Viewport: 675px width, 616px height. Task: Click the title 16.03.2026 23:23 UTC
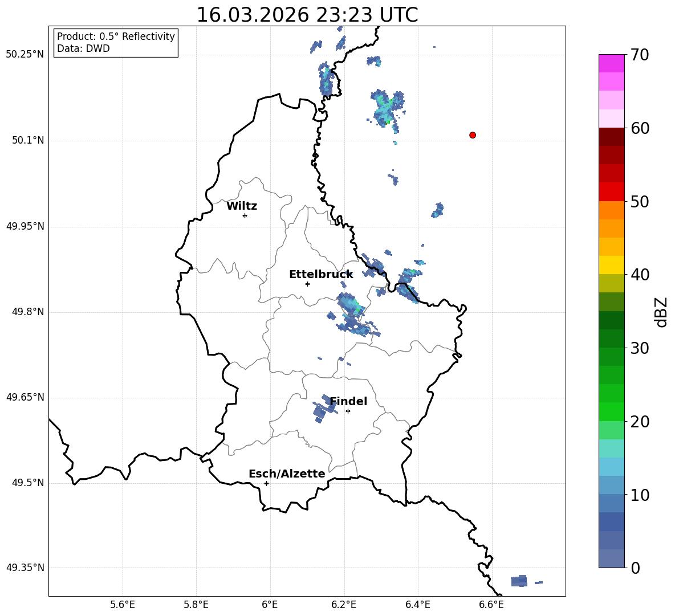[307, 15]
